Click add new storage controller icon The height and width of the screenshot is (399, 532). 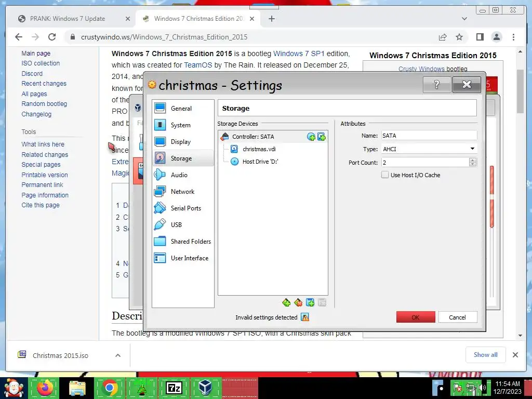pyautogui.click(x=286, y=302)
